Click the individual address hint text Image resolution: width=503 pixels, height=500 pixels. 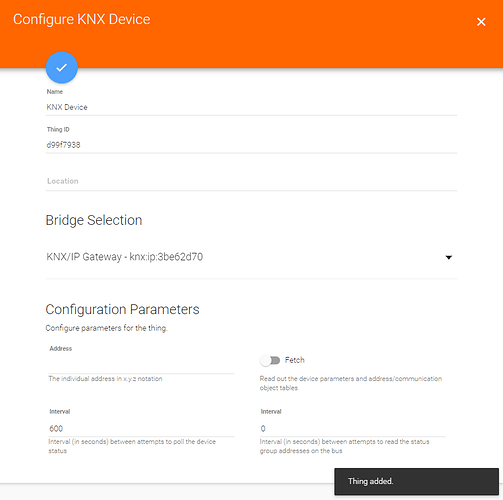(105, 379)
